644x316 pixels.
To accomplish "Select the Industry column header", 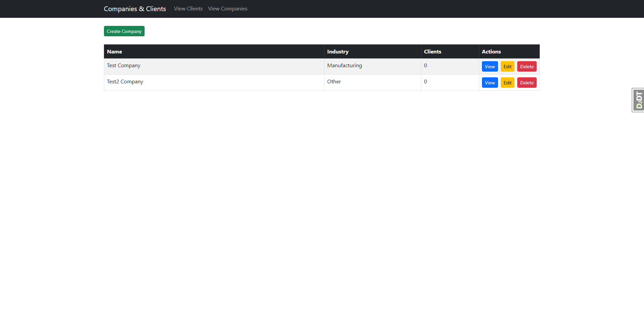I will (373, 51).
